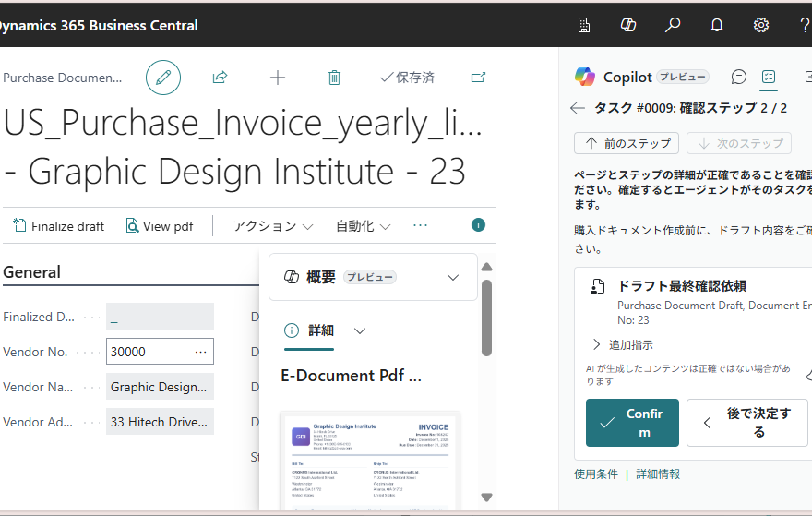Click the pencil edit icon

pyautogui.click(x=163, y=78)
